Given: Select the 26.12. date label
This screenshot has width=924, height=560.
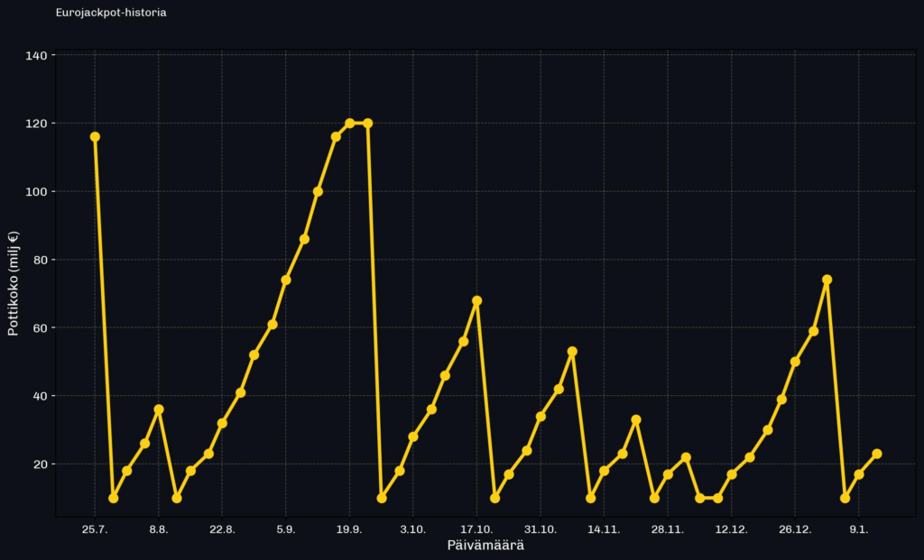Looking at the screenshot, I should [x=795, y=529].
